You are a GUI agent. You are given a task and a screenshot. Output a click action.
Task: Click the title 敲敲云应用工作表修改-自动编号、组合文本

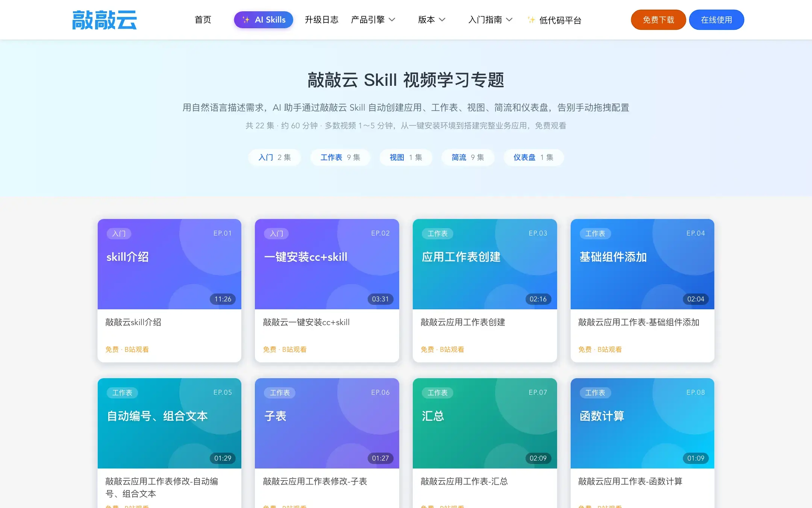click(162, 487)
